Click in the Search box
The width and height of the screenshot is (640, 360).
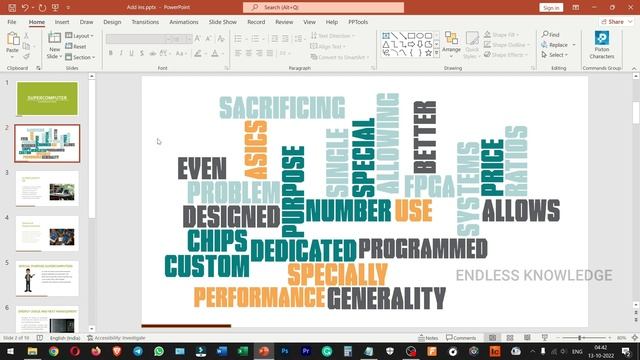click(323, 7)
